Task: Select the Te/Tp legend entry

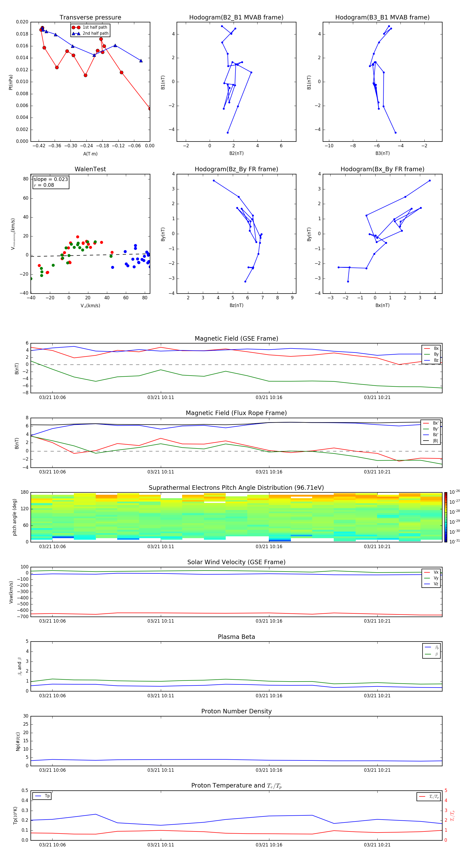Action: (x=429, y=796)
